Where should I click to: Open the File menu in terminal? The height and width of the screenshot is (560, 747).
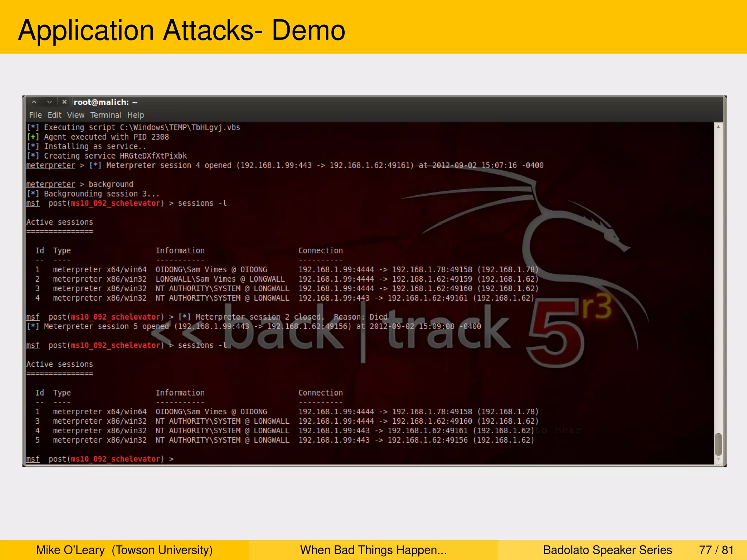pos(35,115)
